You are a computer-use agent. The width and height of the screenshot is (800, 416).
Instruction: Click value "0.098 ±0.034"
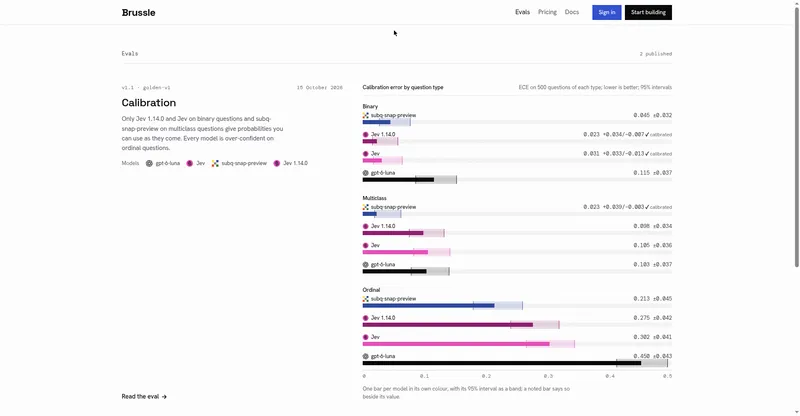click(x=653, y=226)
